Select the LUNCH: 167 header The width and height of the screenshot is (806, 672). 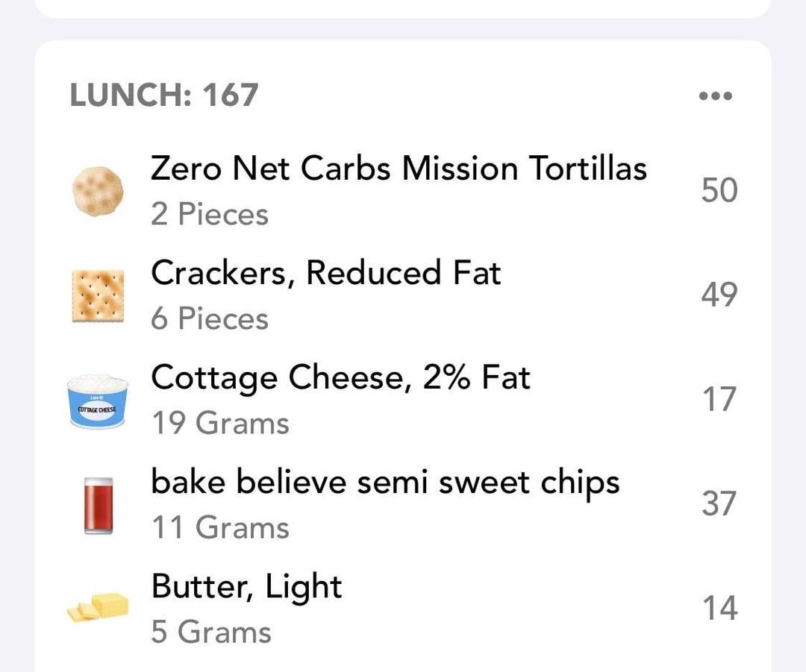pyautogui.click(x=164, y=95)
